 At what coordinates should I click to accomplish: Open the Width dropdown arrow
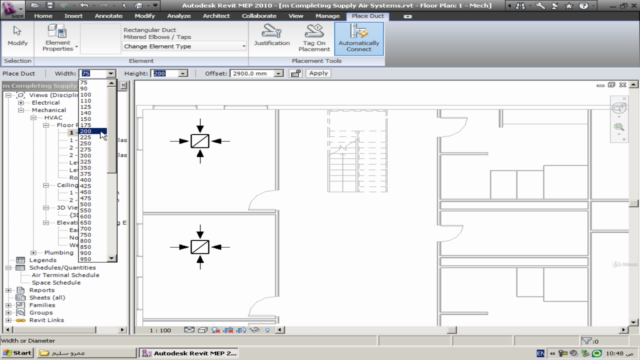pos(111,73)
